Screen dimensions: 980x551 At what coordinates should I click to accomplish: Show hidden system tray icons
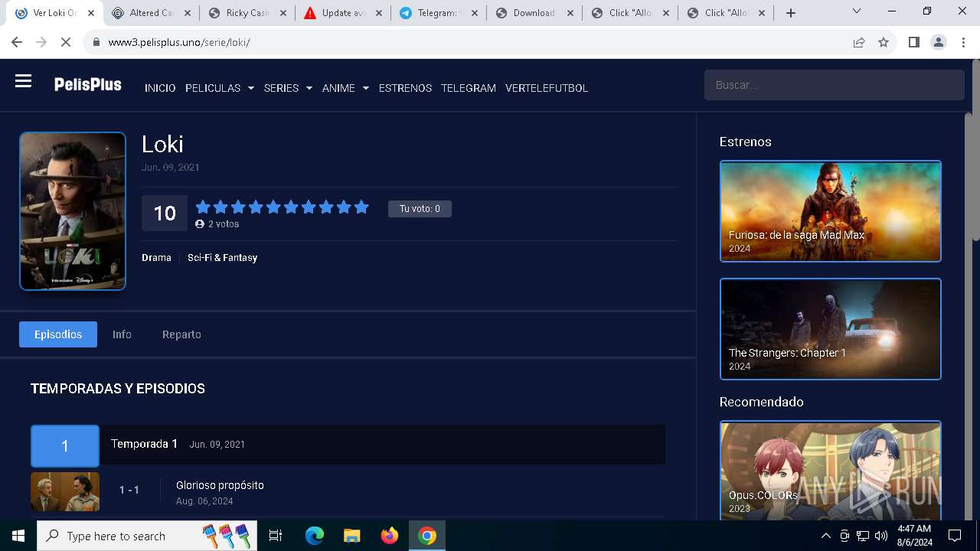tap(825, 536)
